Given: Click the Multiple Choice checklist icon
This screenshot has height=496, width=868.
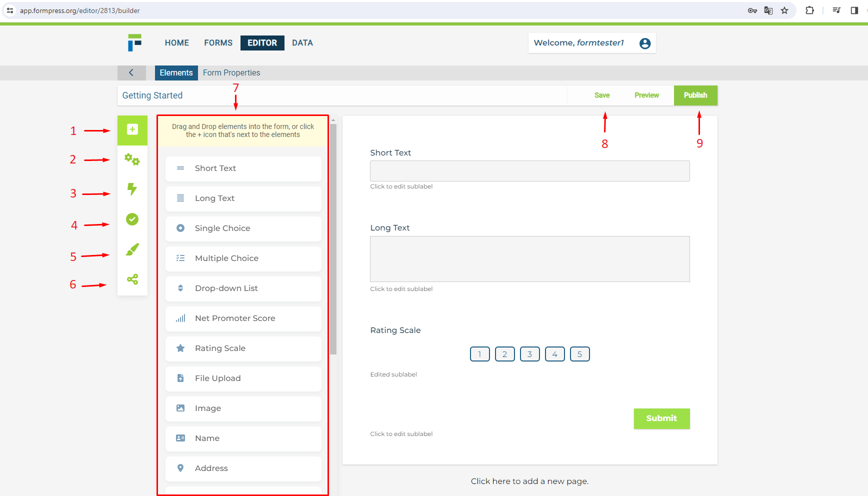Looking at the screenshot, I should pos(180,258).
